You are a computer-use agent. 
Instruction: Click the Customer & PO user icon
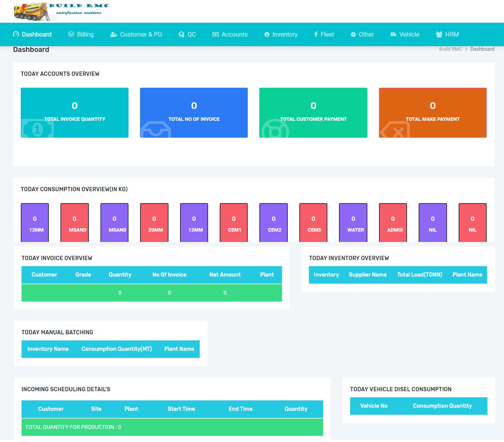[x=113, y=35]
